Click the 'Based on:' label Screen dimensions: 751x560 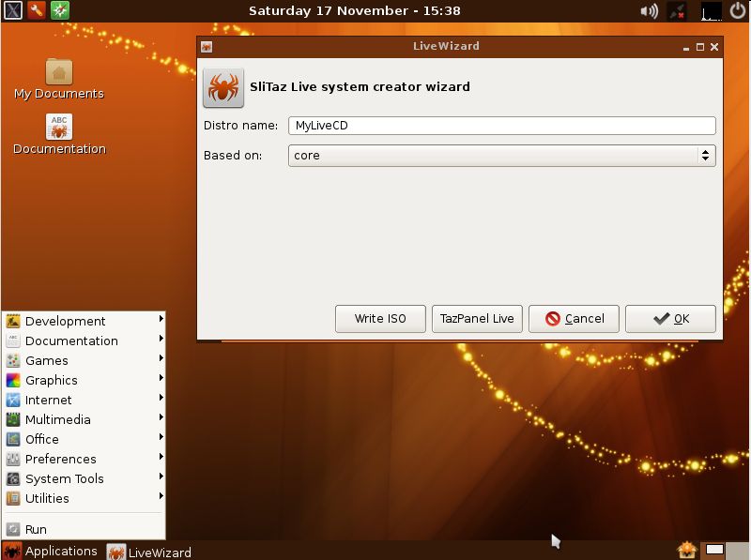click(233, 156)
